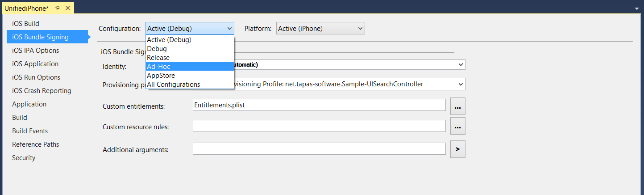Open the Platform dropdown
This screenshot has height=195, width=644.
320,29
